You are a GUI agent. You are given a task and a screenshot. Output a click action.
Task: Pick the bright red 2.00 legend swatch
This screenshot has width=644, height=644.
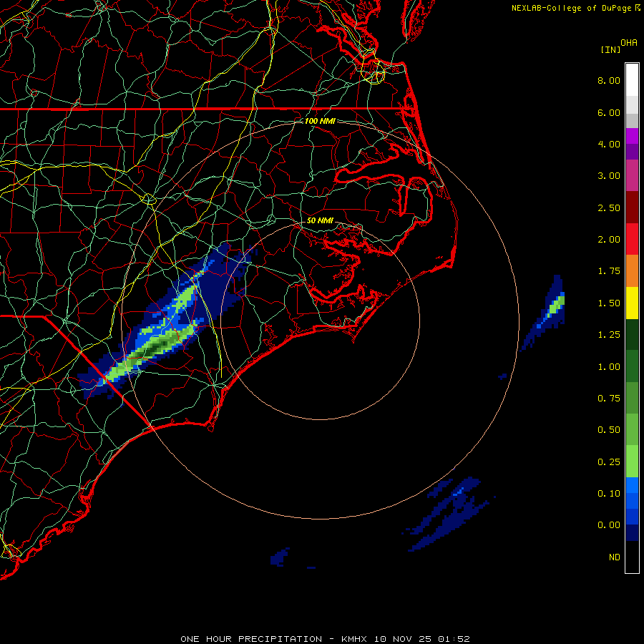point(632,239)
